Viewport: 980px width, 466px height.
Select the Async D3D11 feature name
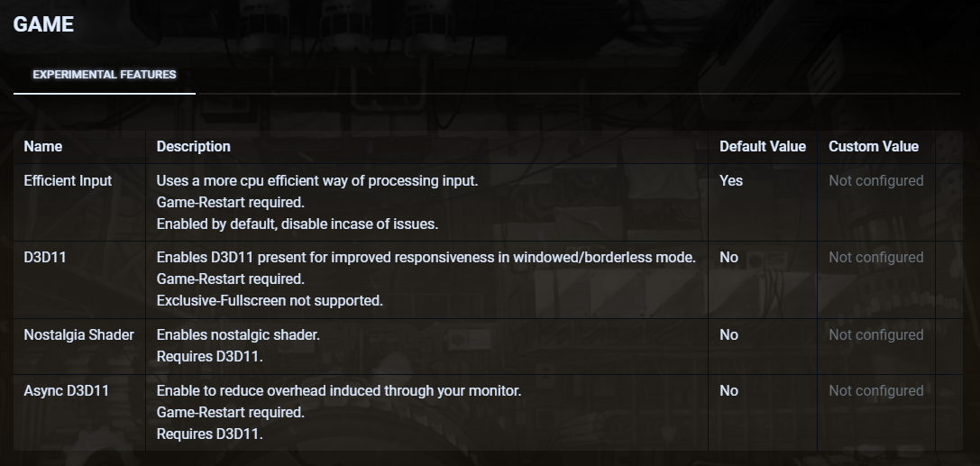(66, 391)
